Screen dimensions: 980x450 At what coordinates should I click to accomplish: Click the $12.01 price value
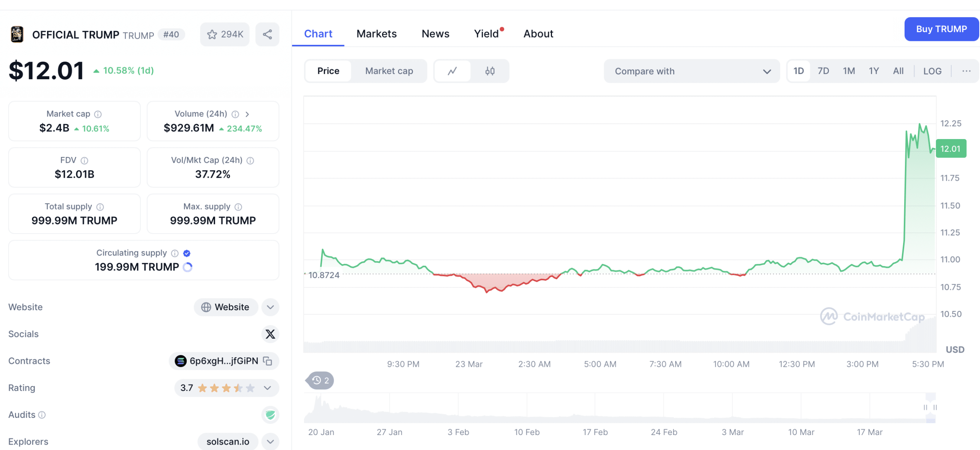[46, 70]
